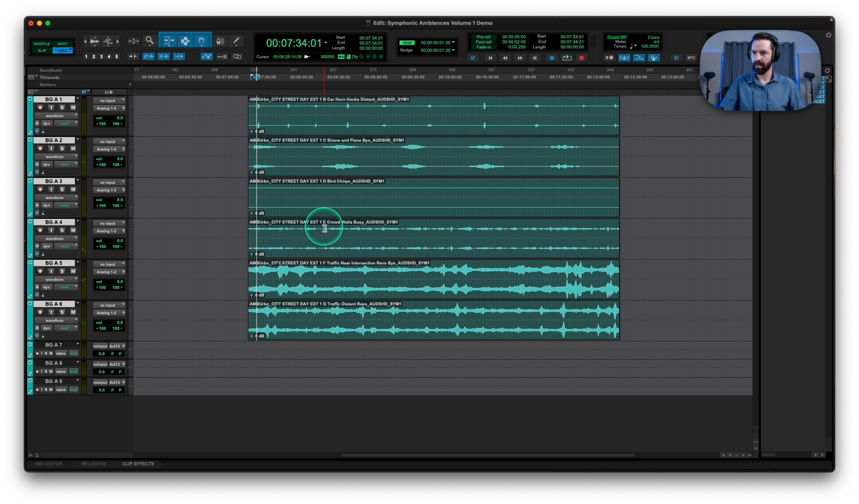This screenshot has height=504, width=859.
Task: Open the Nudge value dropdown
Action: 453,50
